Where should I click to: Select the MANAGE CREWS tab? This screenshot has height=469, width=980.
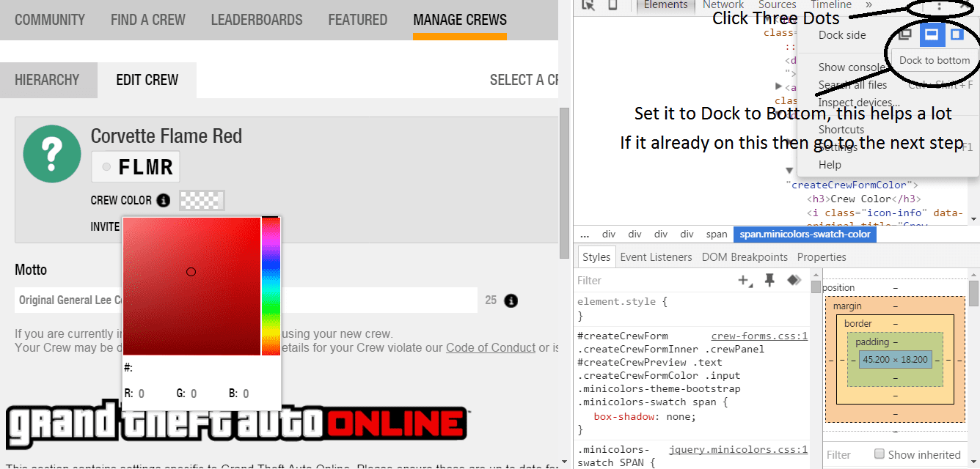(460, 20)
